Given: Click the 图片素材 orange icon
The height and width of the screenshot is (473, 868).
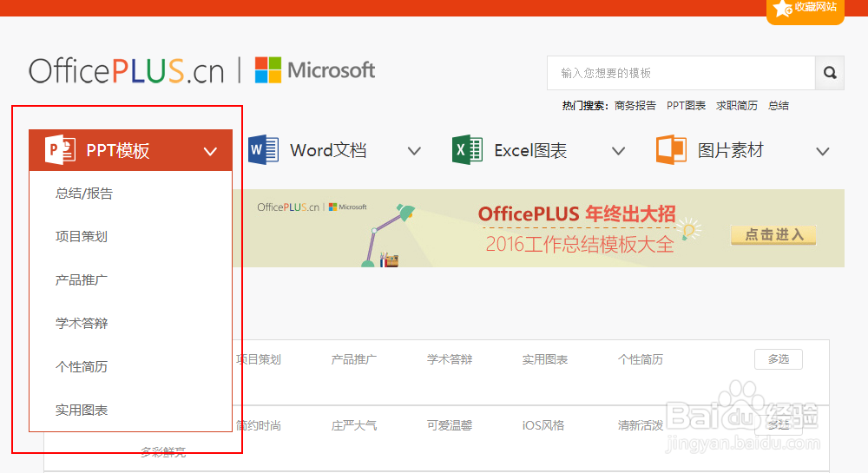Looking at the screenshot, I should pyautogui.click(x=672, y=149).
